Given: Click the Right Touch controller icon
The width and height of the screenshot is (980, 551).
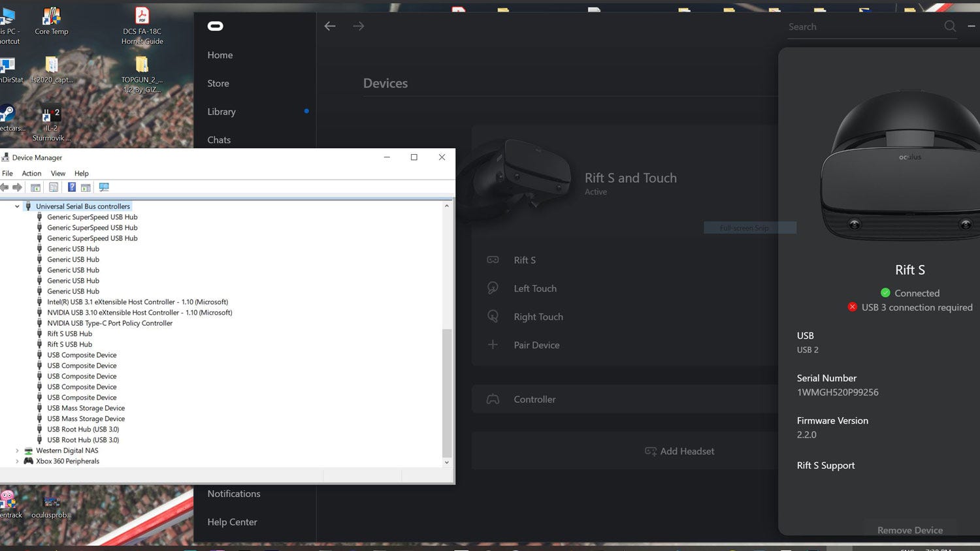Looking at the screenshot, I should [493, 317].
